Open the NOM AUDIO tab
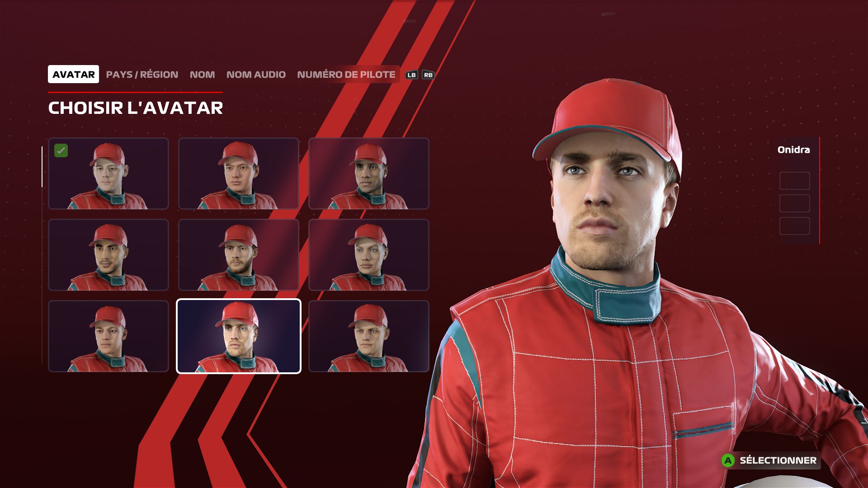The width and height of the screenshot is (868, 488). [256, 75]
